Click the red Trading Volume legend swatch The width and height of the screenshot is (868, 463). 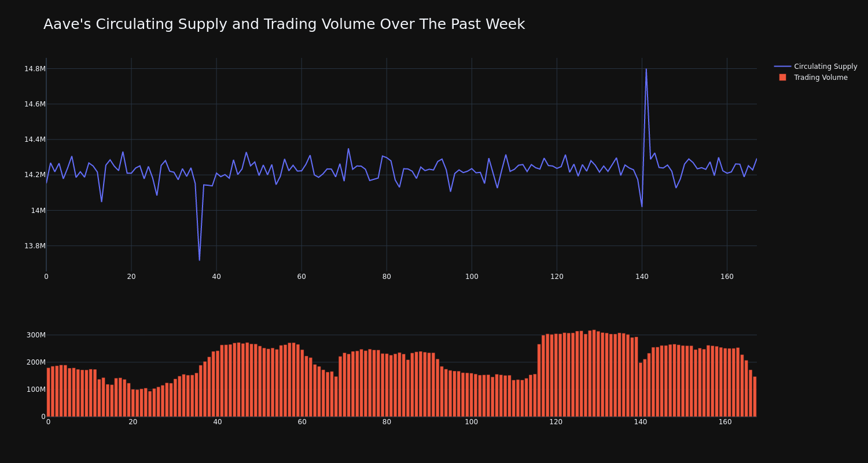pos(782,78)
